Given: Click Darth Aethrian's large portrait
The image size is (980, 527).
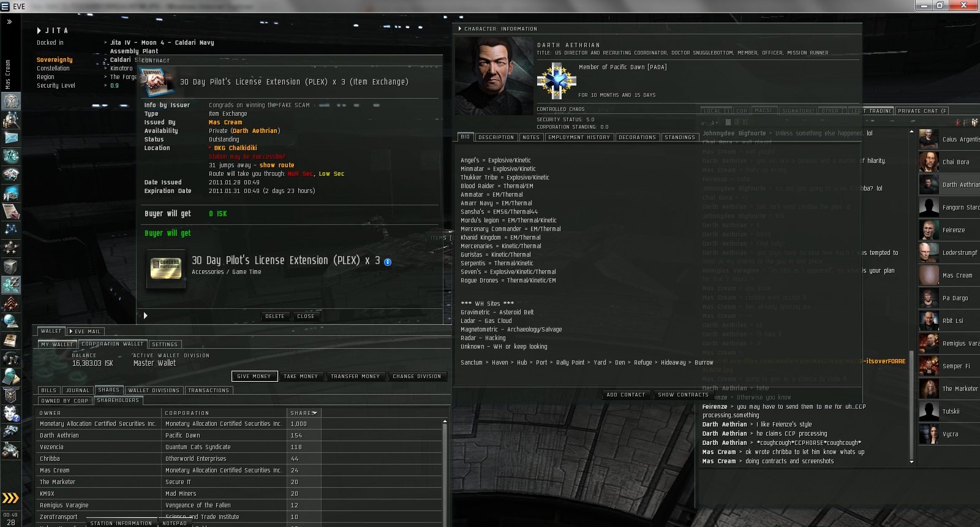Looking at the screenshot, I should pos(494,76).
